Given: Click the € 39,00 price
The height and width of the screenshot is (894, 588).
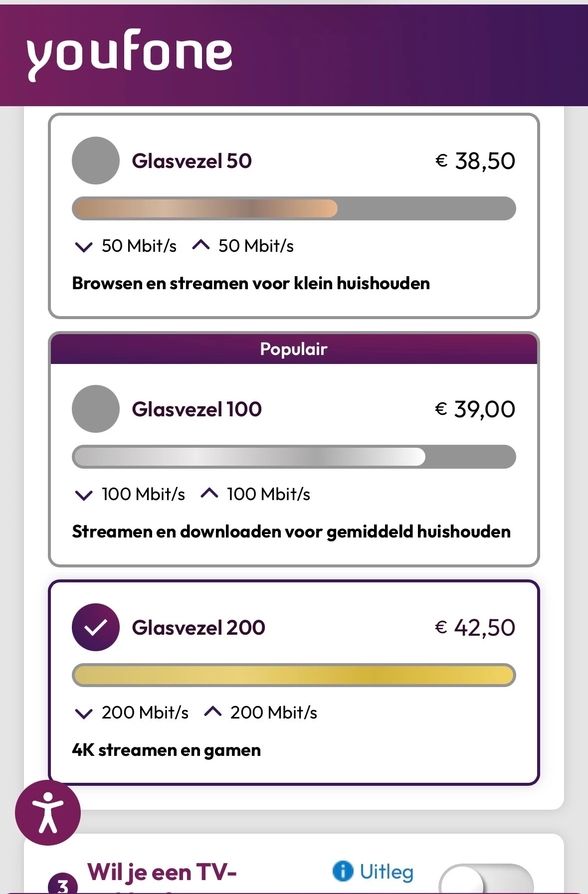Looking at the screenshot, I should pyautogui.click(x=475, y=409).
